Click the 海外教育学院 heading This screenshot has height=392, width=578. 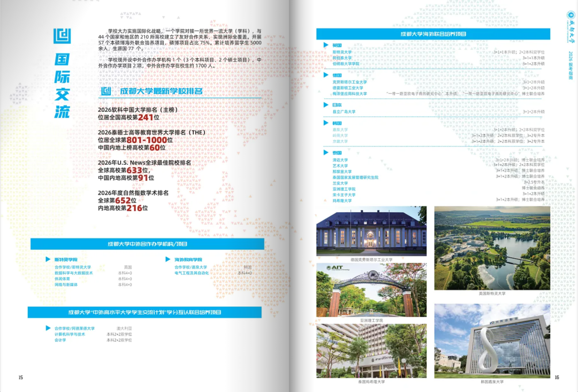tap(188, 259)
